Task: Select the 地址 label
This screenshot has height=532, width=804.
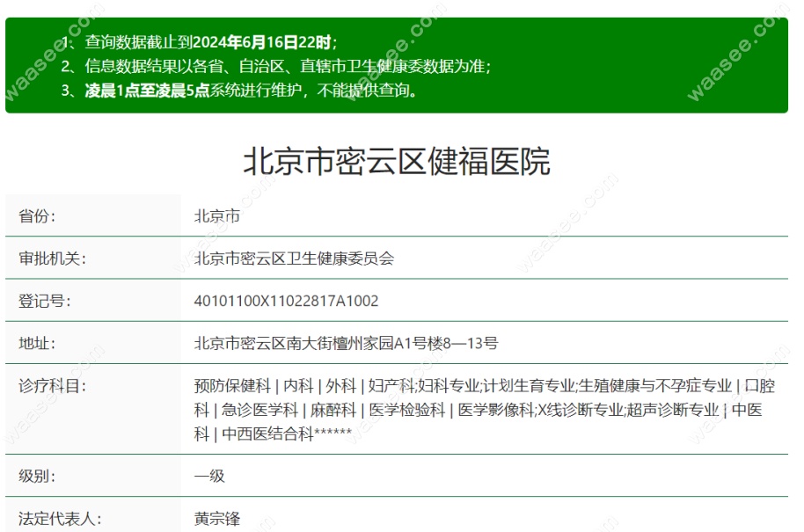Action: (37, 343)
